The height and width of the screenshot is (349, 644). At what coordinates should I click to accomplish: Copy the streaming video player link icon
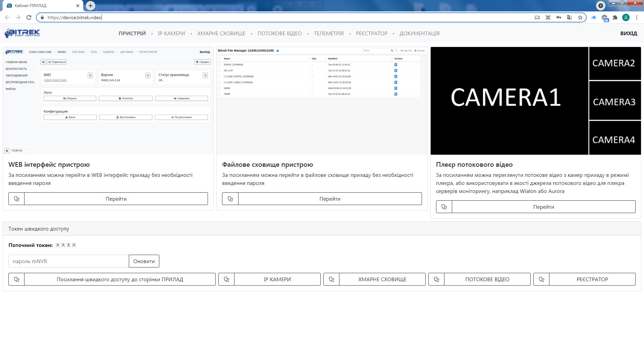pyautogui.click(x=444, y=207)
